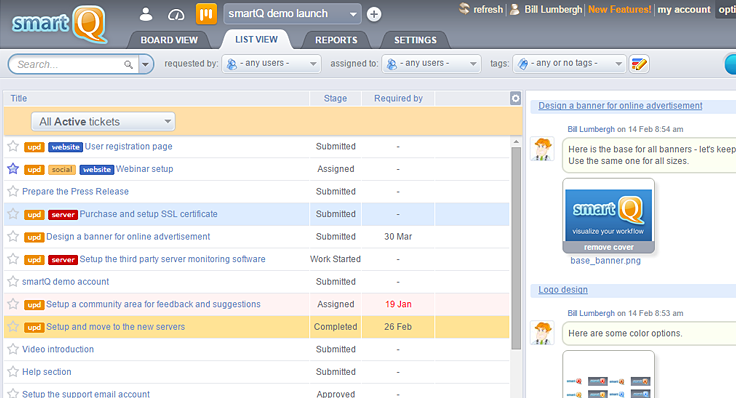Image resolution: width=736 pixels, height=398 pixels.
Task: Open the smartQ demo launch project dropdown
Action: (x=292, y=14)
